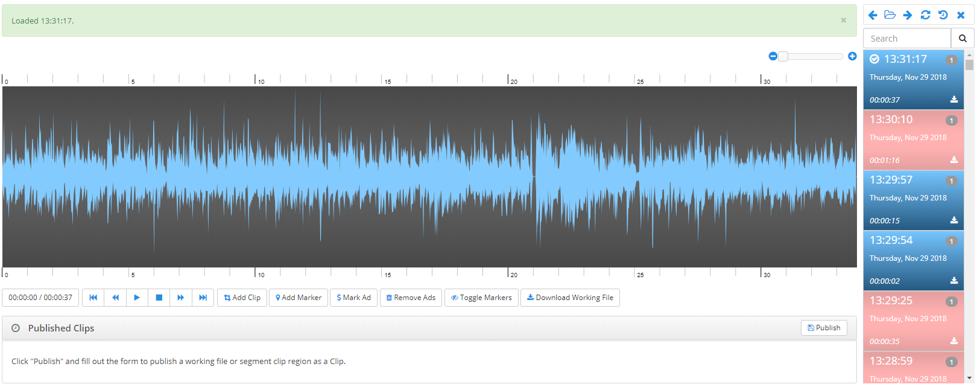
Task: Click scrollbar down arrow in recordings list
Action: [x=969, y=378]
